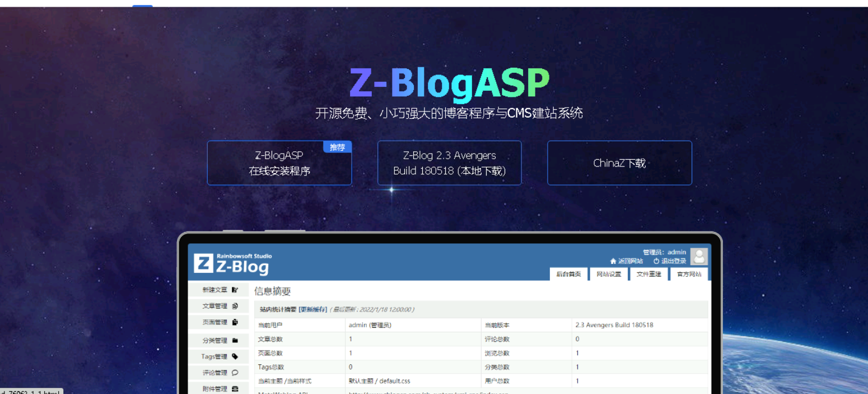Click the 页面管理 page icon in preview sidebar
The image size is (868, 394).
pos(235,322)
